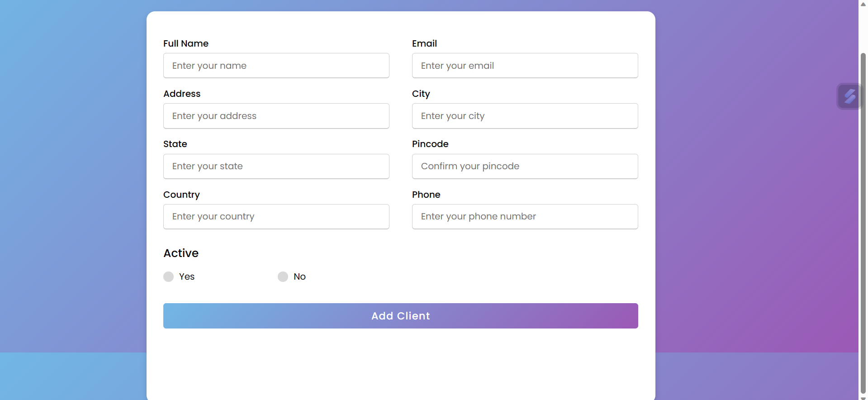868x400 pixels.
Task: Click the City input field
Action: (525, 116)
